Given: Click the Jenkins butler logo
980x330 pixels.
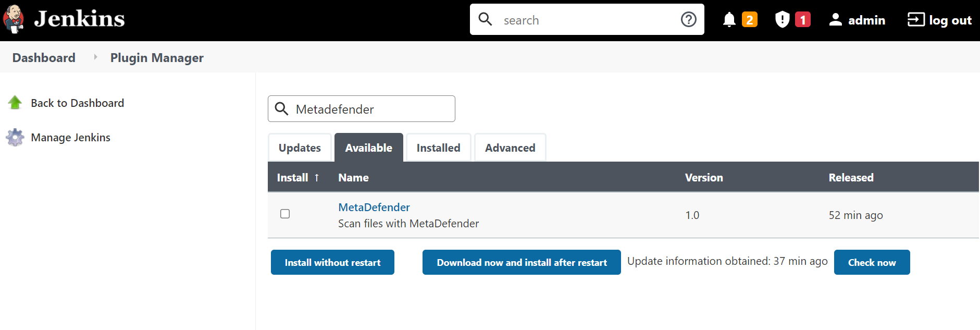Looking at the screenshot, I should tap(14, 19).
